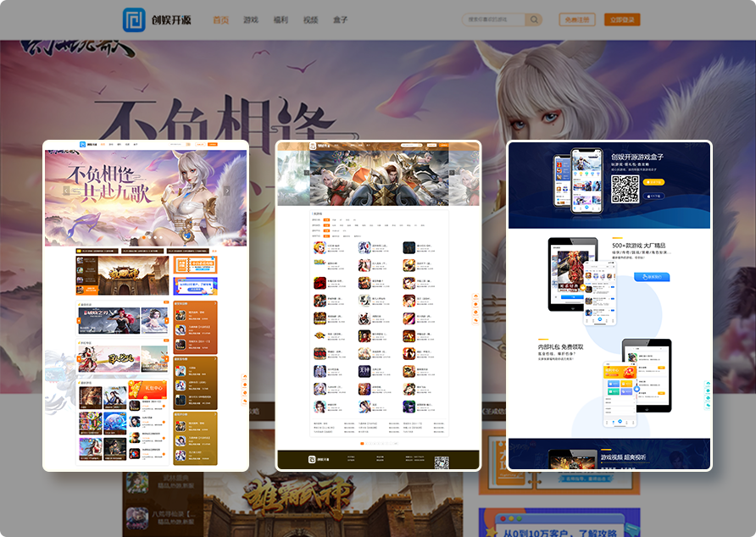Click the QR code in middle preview footer

point(442,462)
